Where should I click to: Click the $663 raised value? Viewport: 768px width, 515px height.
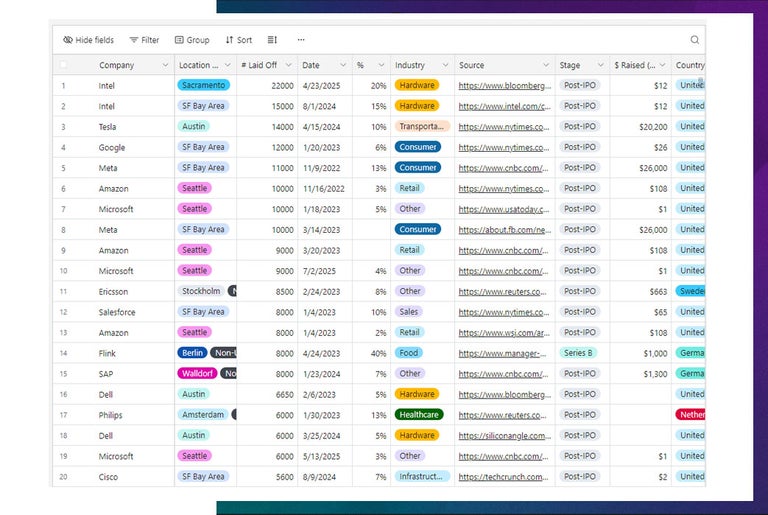(x=658, y=291)
